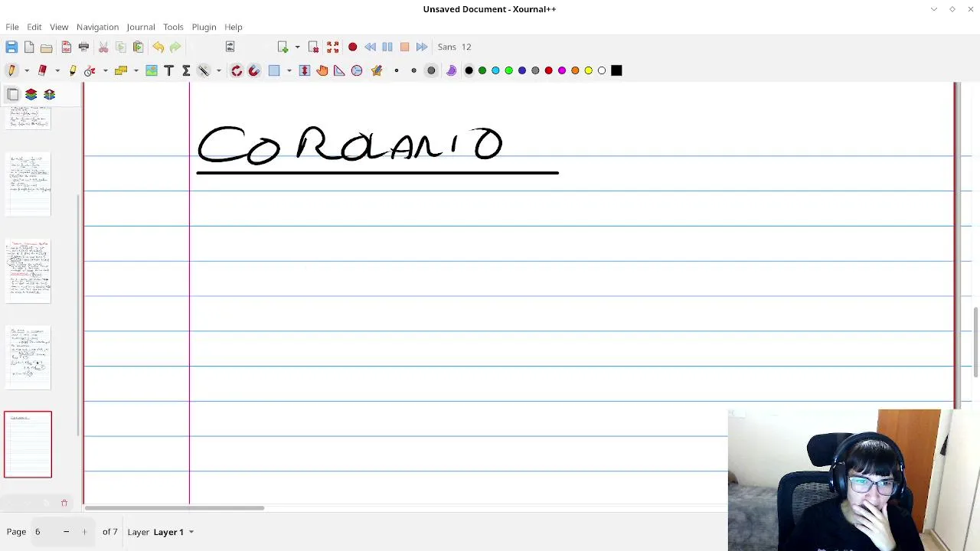Pick the orange pen color
Viewport: 980px width, 551px height.
pyautogui.click(x=576, y=70)
